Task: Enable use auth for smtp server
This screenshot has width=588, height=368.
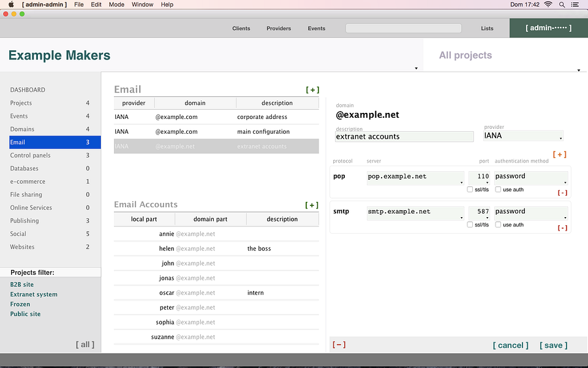Action: (x=498, y=224)
